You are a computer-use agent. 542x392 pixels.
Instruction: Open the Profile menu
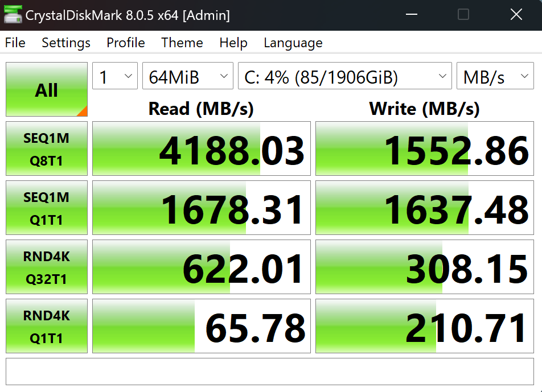(x=126, y=43)
